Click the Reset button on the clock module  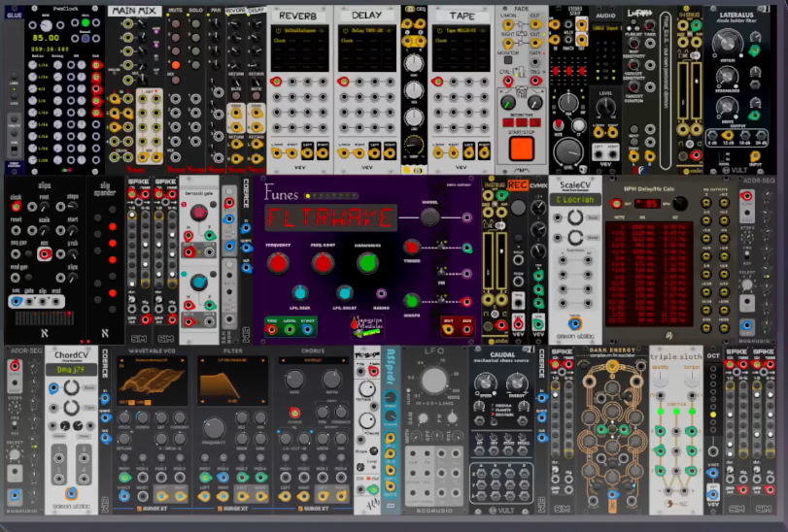86,38
